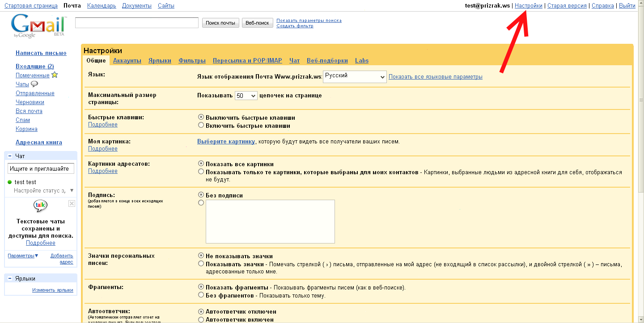Open the conversations per page dropdown

coord(246,96)
